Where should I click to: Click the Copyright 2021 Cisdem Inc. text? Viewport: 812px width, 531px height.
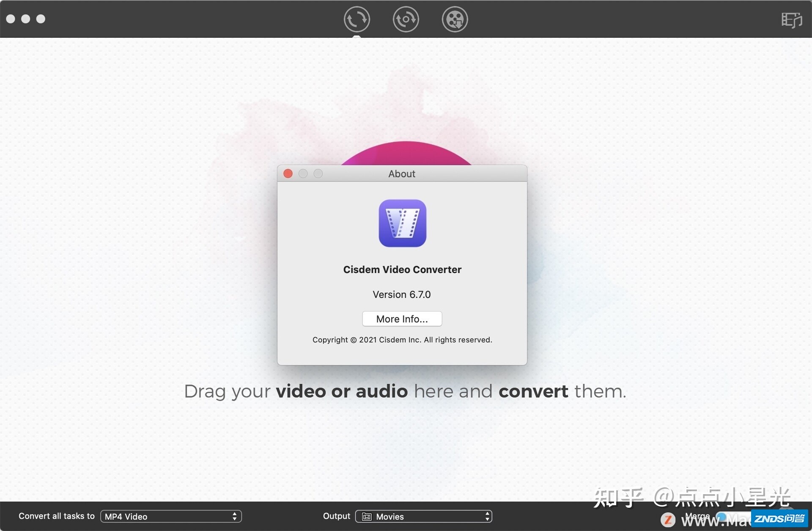coord(402,340)
